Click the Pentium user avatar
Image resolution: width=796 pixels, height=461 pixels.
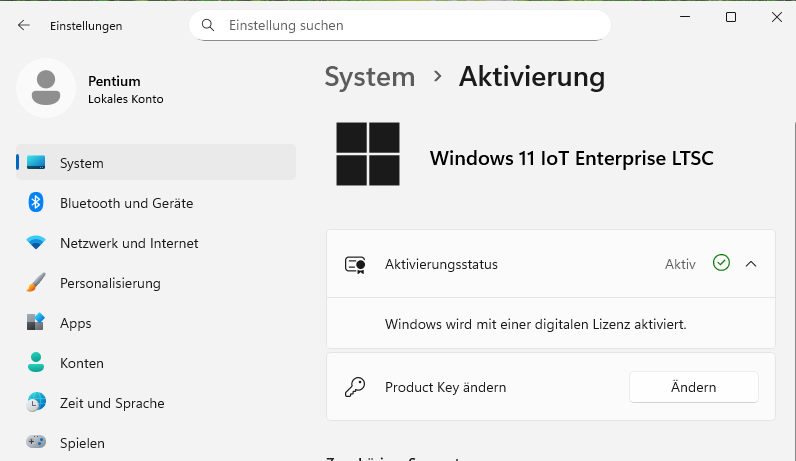click(45, 88)
